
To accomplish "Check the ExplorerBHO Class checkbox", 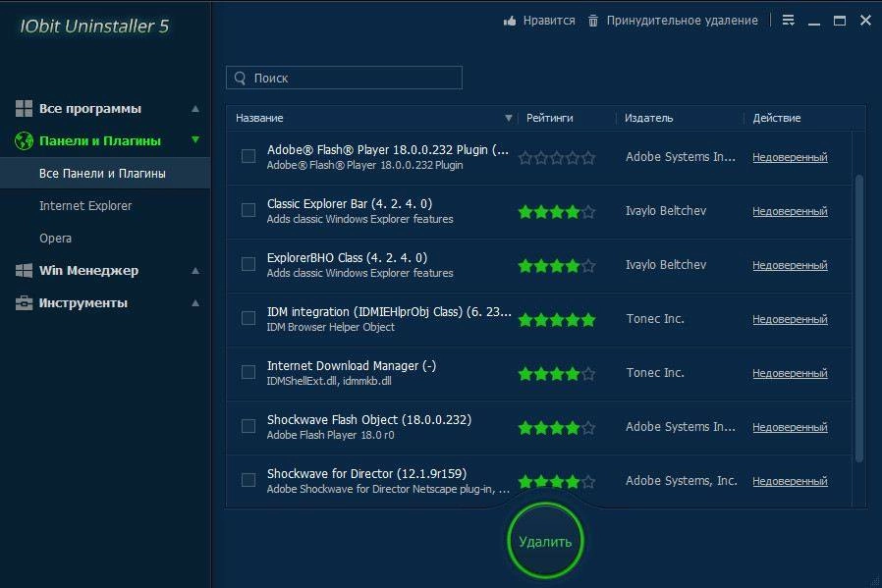I will pos(248,264).
